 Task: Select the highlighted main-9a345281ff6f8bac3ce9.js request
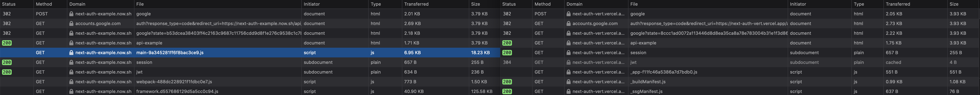[250, 53]
